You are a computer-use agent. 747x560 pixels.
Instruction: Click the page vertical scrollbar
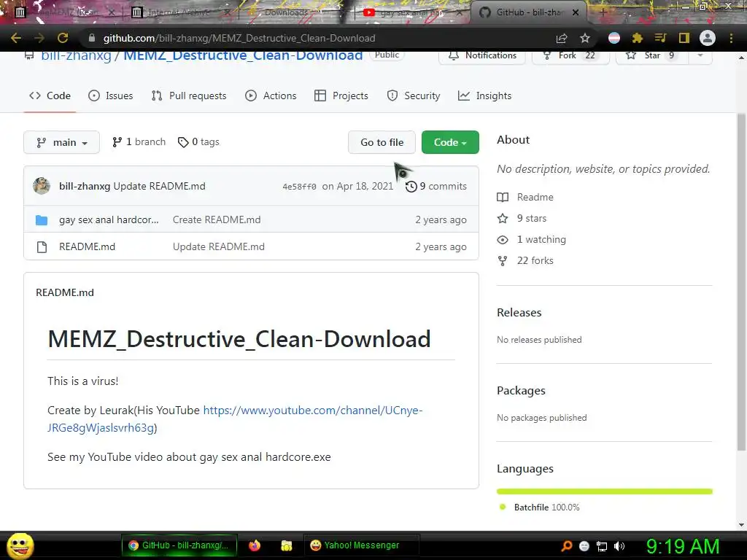click(x=741, y=282)
